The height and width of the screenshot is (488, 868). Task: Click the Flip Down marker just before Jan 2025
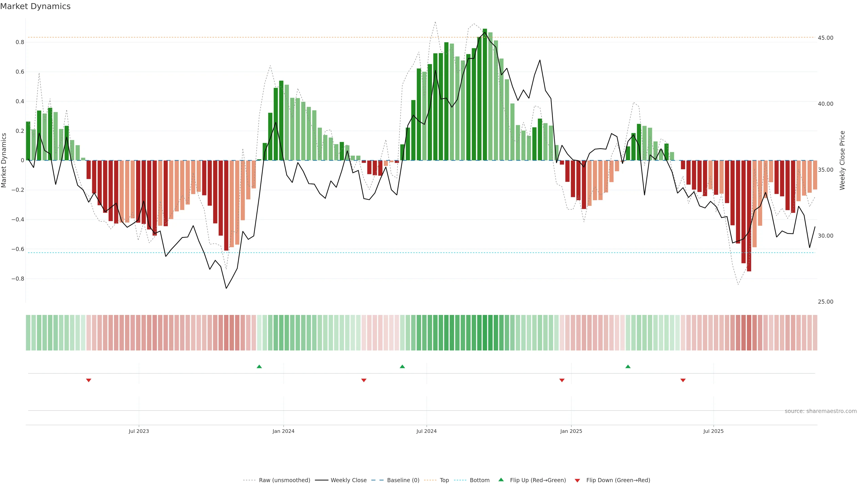coord(562,380)
